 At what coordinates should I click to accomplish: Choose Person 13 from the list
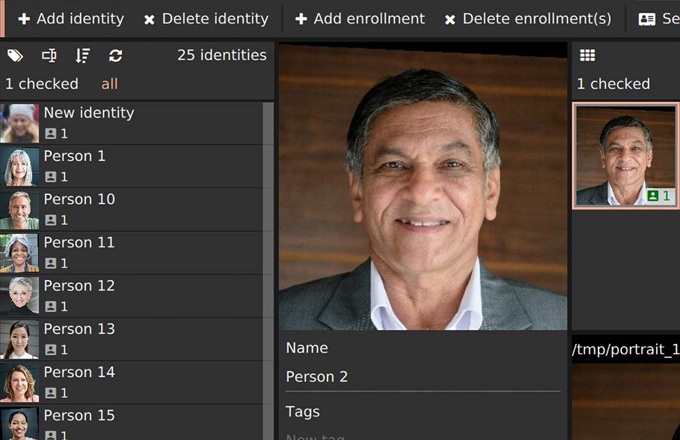coord(79,329)
